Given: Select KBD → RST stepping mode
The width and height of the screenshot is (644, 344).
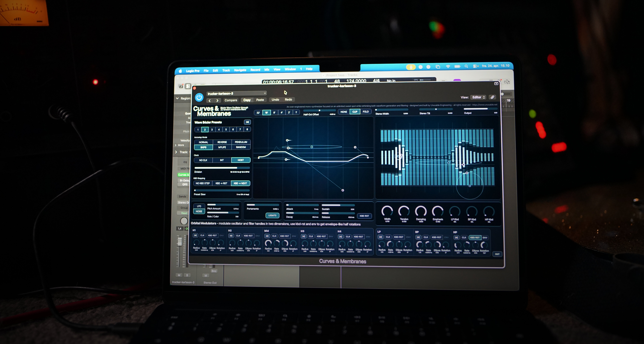Looking at the screenshot, I should (222, 183).
